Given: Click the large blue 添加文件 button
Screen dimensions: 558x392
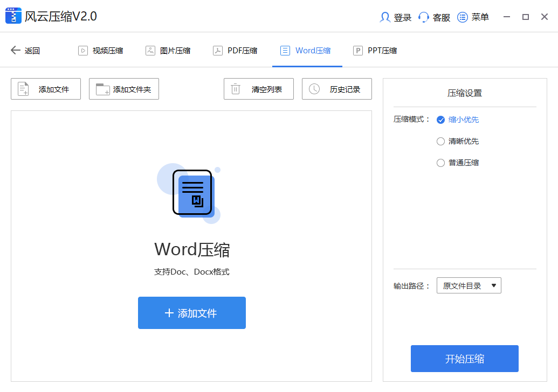Looking at the screenshot, I should tap(191, 313).
